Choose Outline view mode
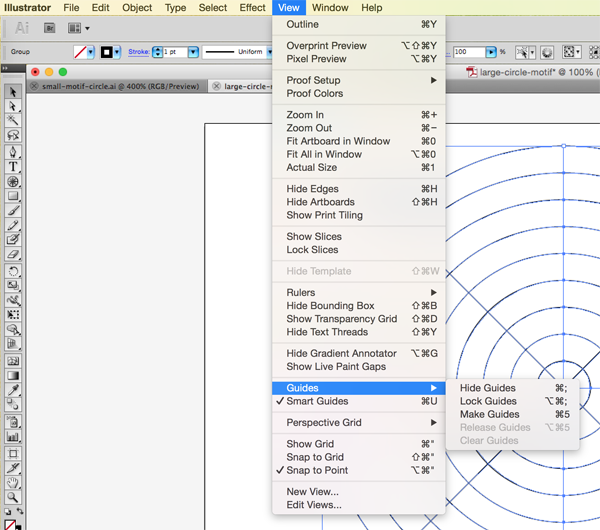 [359, 24]
